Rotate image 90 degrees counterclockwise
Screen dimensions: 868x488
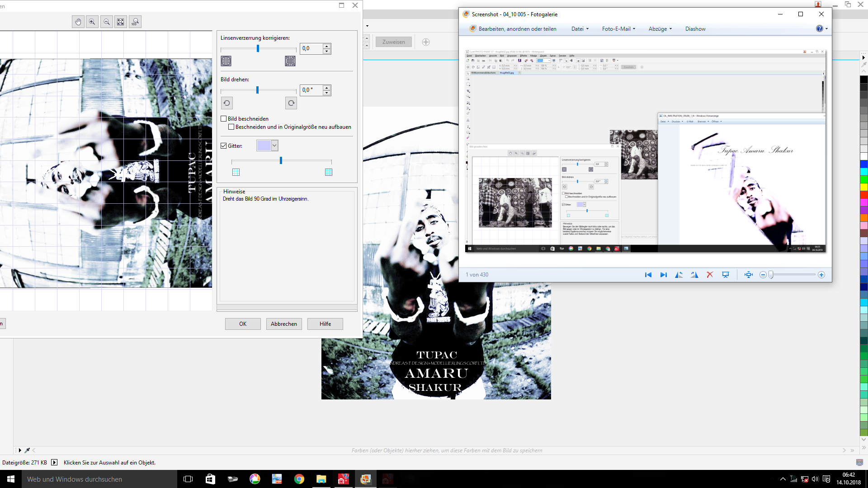[x=226, y=103]
